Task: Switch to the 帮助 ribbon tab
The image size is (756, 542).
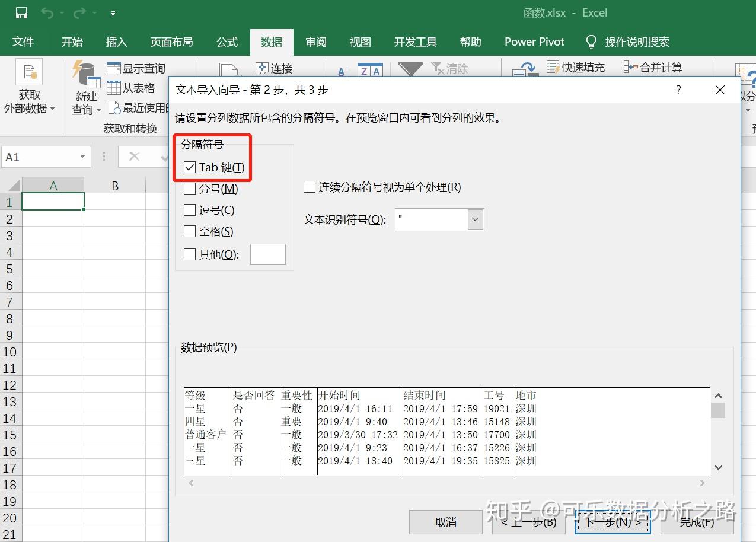Action: (470, 42)
